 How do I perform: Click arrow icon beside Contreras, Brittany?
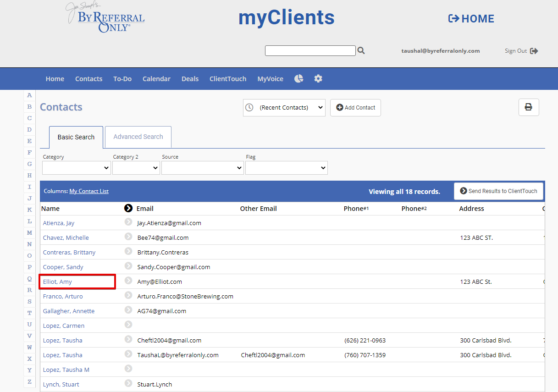(128, 252)
